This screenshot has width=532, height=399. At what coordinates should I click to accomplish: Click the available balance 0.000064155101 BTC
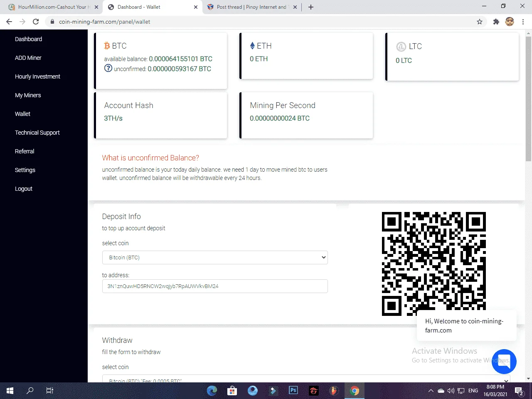(181, 59)
